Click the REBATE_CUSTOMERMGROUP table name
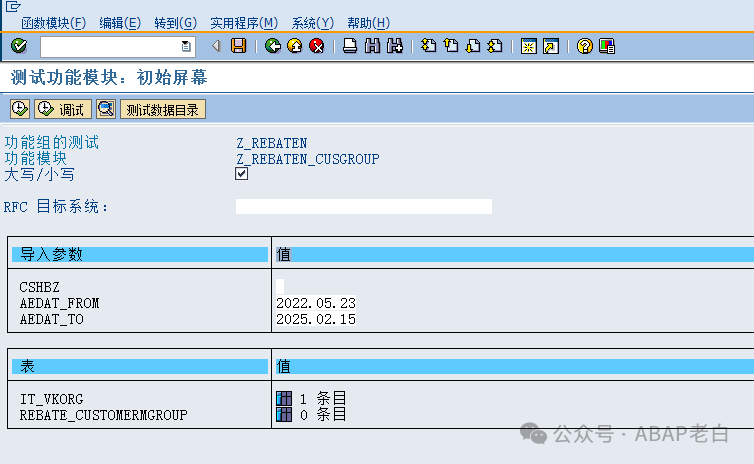 103,415
